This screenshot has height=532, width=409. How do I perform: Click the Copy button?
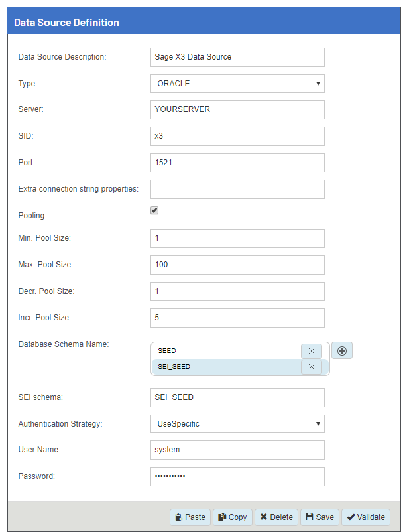click(233, 517)
